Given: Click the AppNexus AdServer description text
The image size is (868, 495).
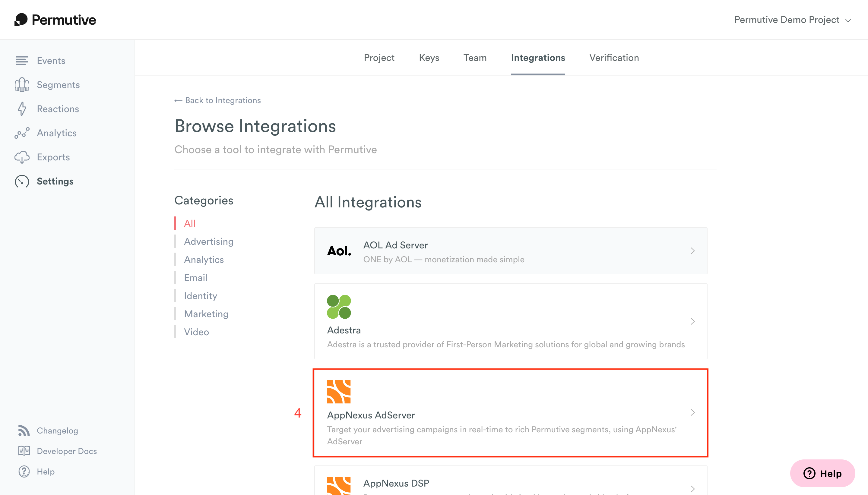Looking at the screenshot, I should [502, 436].
